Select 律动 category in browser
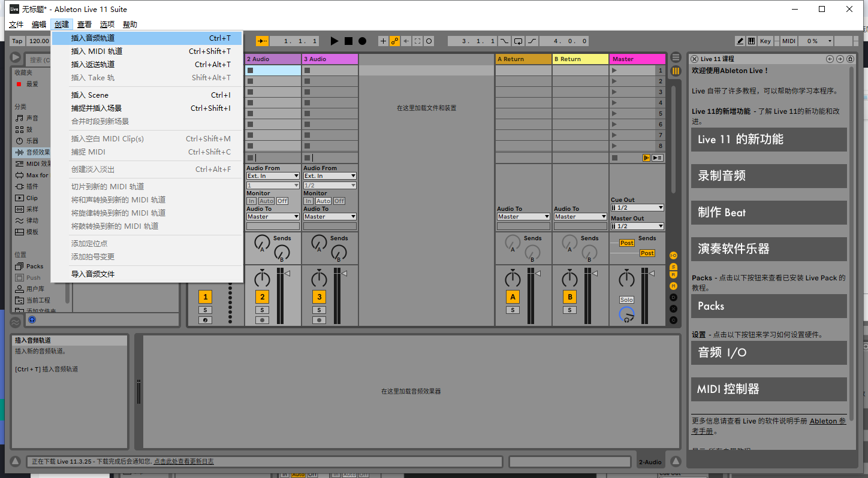Screen dimensions: 868x478 [32, 220]
